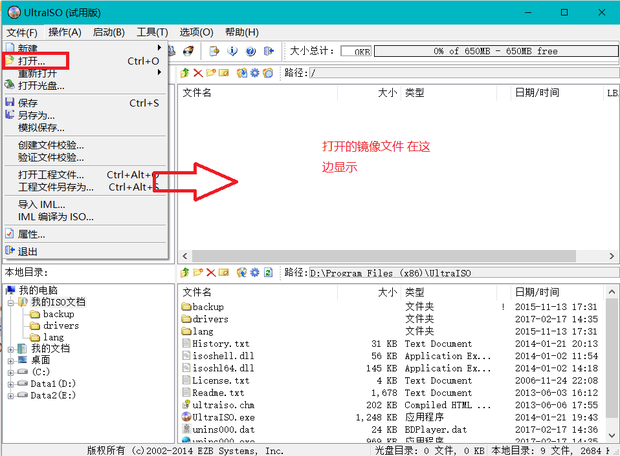Expand the Data1(D:) drive tree node

point(11,384)
